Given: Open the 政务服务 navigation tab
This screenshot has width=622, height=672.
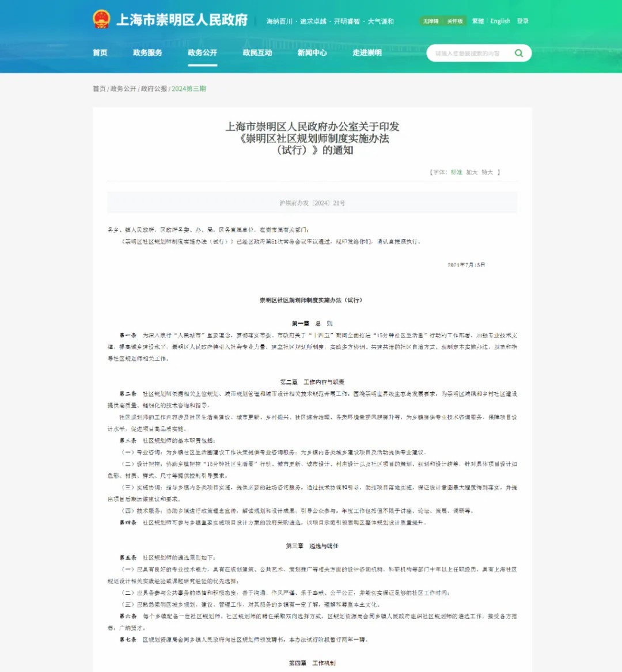Looking at the screenshot, I should click(x=147, y=53).
